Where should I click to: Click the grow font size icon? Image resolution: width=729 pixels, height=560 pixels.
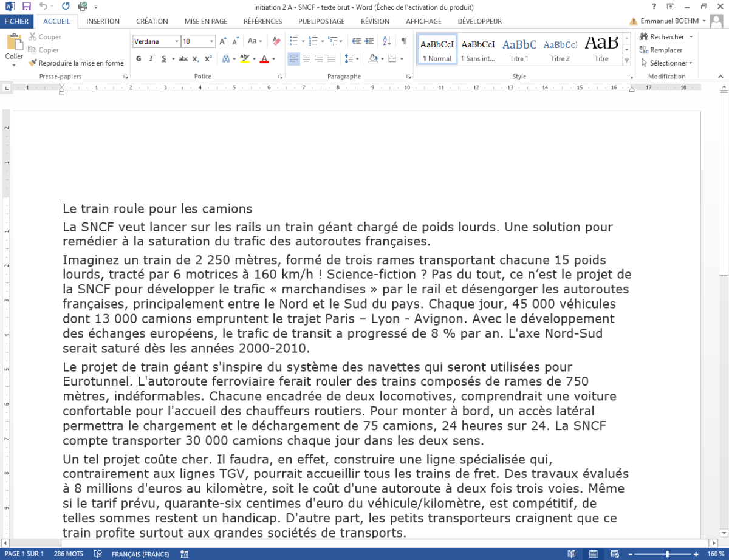pos(223,41)
